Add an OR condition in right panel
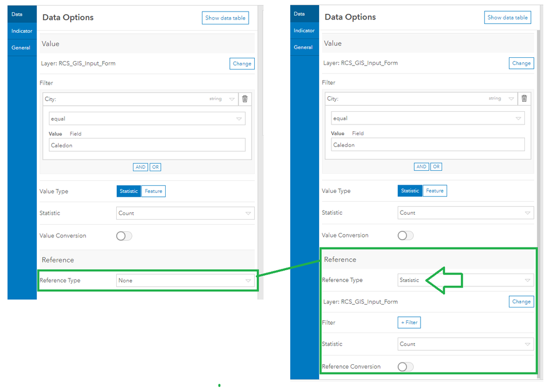The image size is (555, 392). [x=436, y=167]
